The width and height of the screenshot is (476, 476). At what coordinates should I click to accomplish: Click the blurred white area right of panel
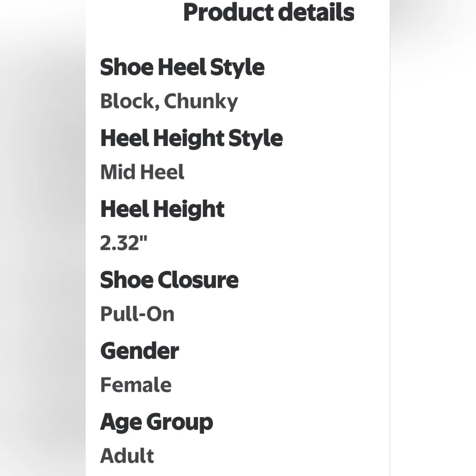433,238
